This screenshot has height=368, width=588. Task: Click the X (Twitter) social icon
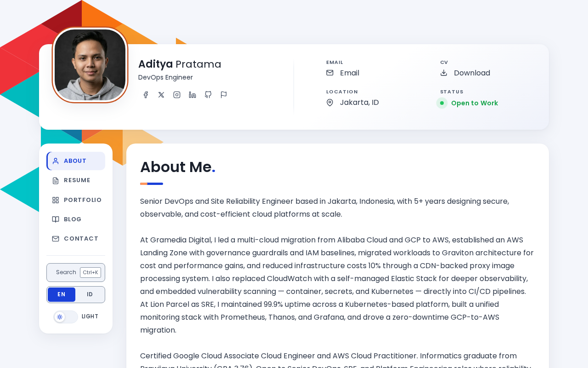[161, 95]
